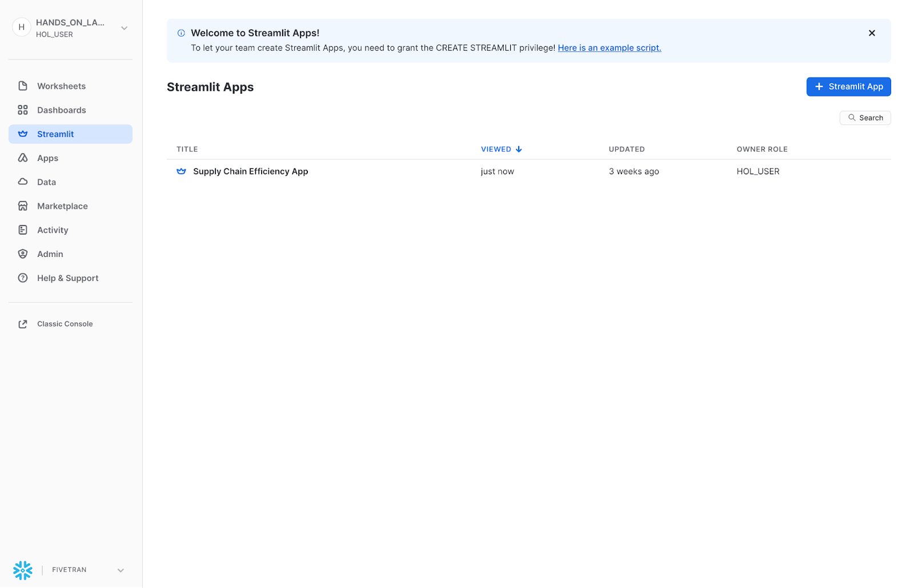Click the Streamlit crown icon in sidebar
Viewport: 914px width, 588px height.
pyautogui.click(x=23, y=134)
